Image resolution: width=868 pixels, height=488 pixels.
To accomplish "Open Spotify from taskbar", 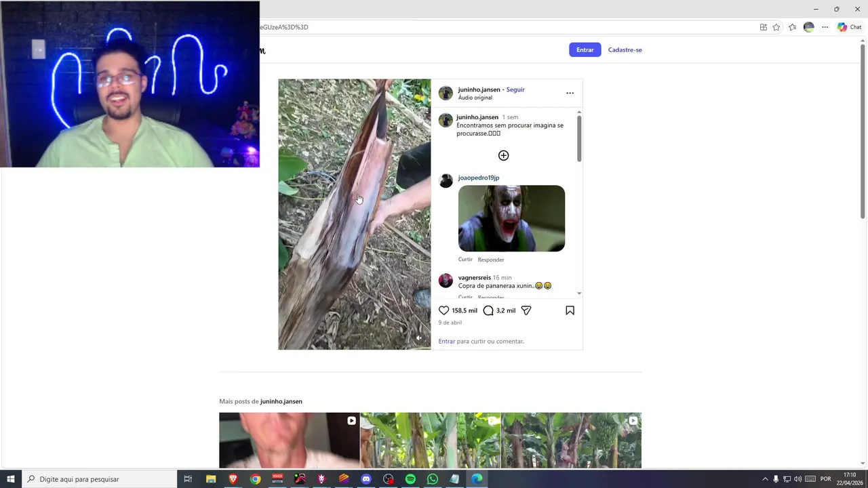I will coord(410,479).
